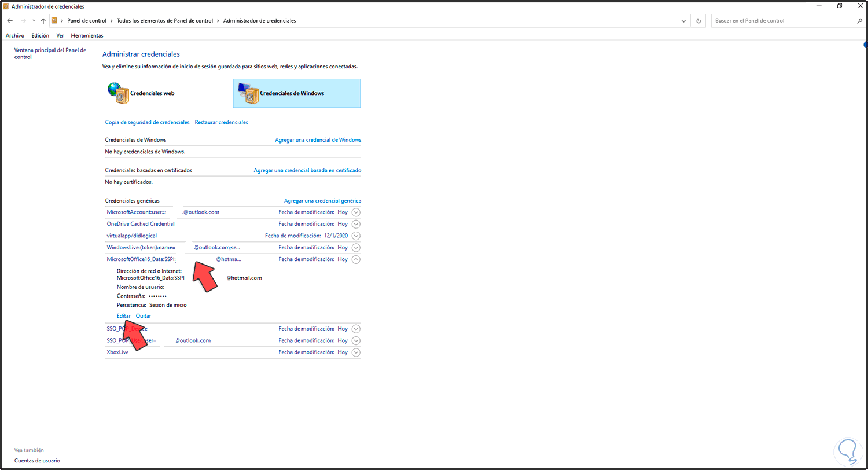Go back using the Back arrow
The image size is (868, 470).
[x=10, y=21]
